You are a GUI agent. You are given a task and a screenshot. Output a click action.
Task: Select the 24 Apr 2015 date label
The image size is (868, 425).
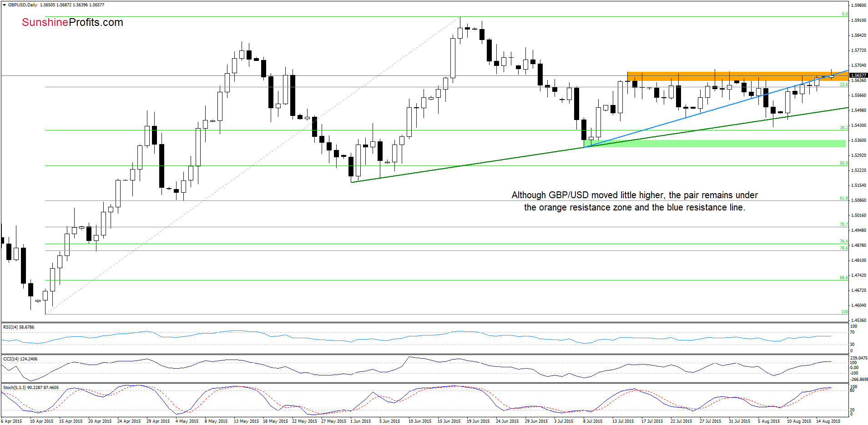click(x=129, y=421)
